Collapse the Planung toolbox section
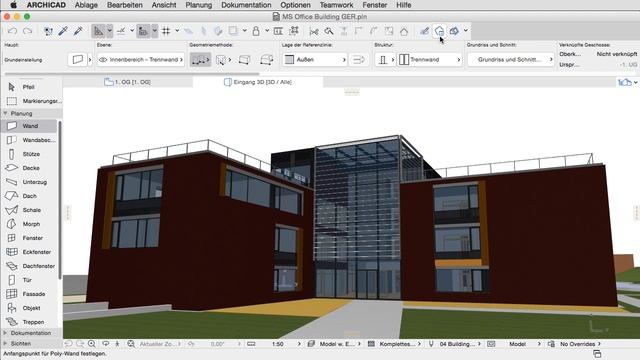Image resolution: width=640 pixels, height=360 pixels. pyautogui.click(x=5, y=113)
